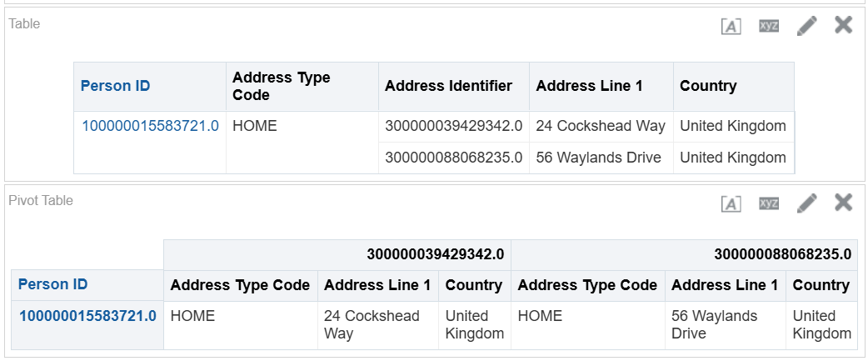Screen dimensions: 868x361
Task: Click Format Container icon in Table view
Action: [731, 26]
